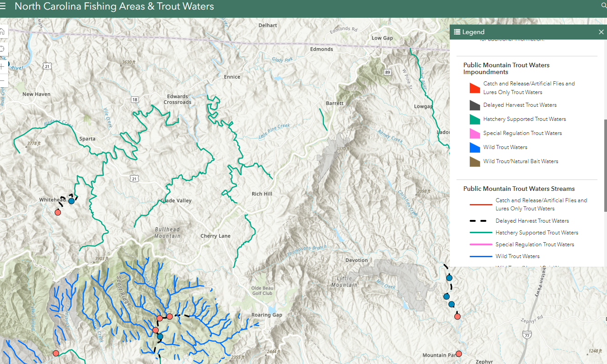The width and height of the screenshot is (607, 364).
Task: Click the red marker southwest of Whitehead
Action: coord(58,212)
